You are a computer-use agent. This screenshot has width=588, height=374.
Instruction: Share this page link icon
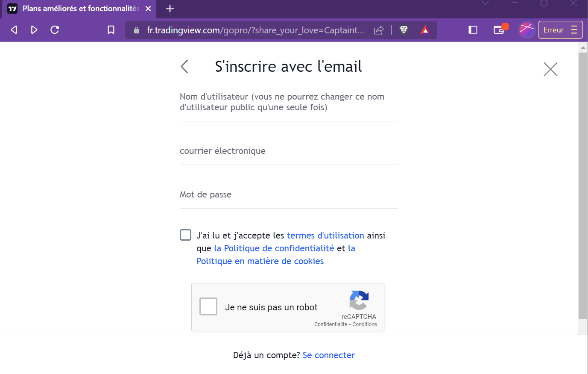[379, 30]
